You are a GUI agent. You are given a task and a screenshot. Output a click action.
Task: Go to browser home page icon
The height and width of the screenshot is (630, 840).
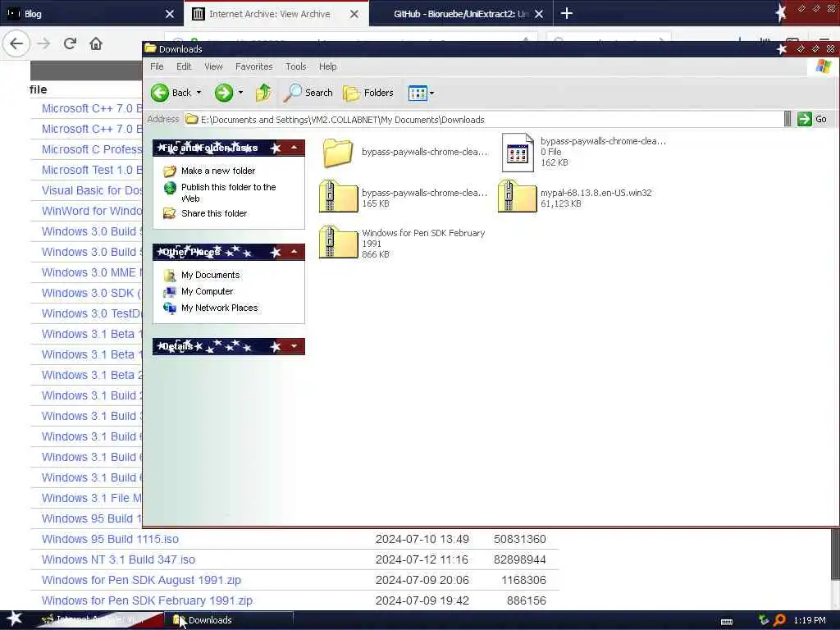point(96,43)
